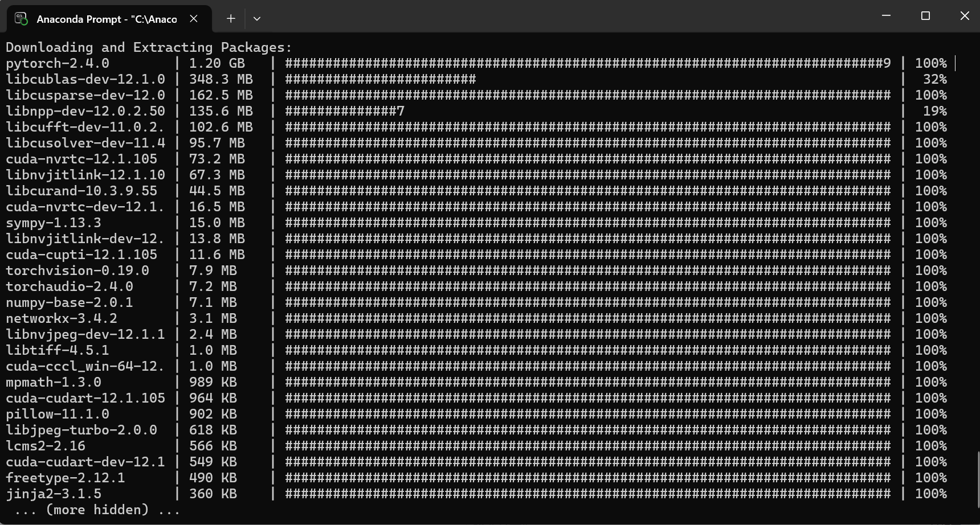980x525 pixels.
Task: Click the libnvjitlink-dev-12. package name
Action: [x=85, y=239]
